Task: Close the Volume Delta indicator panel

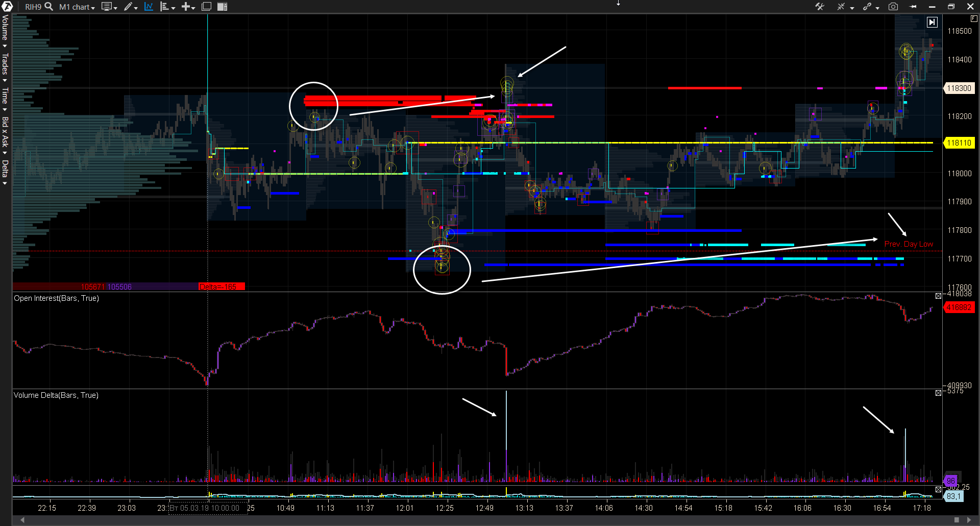Action: pyautogui.click(x=938, y=393)
